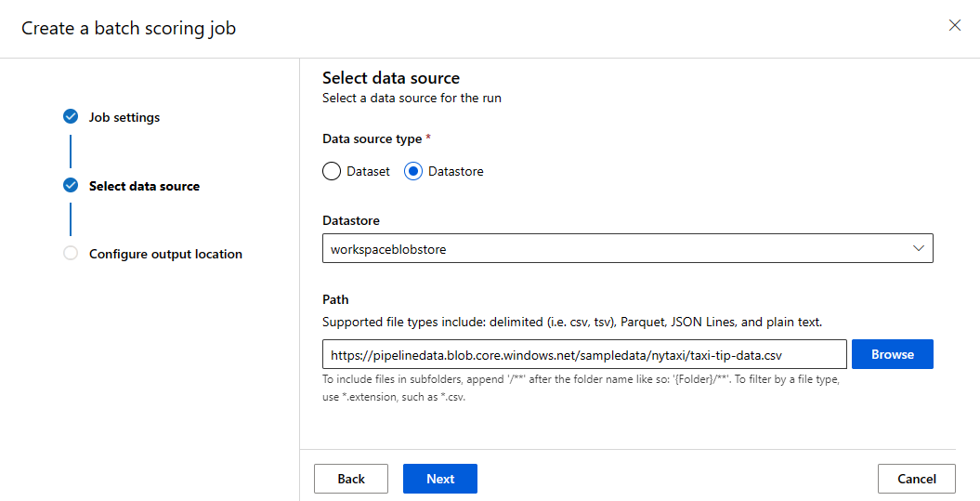Click the Dataset option label text
This screenshot has height=501, width=980.
(x=368, y=171)
